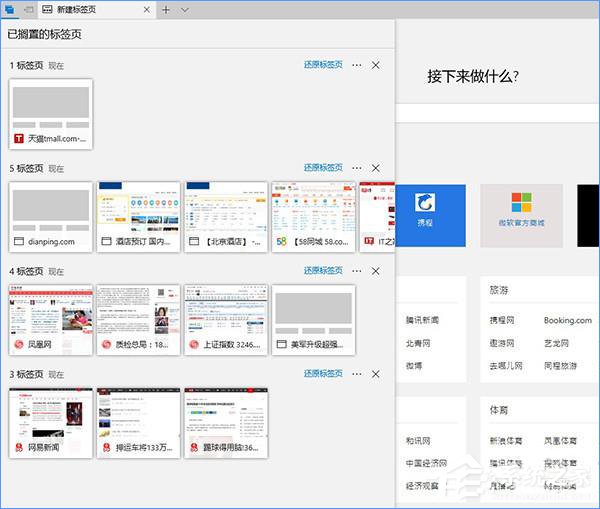Viewport: 600px width, 509px height.
Task: Click the set tabs aside icon
Action: point(29,9)
